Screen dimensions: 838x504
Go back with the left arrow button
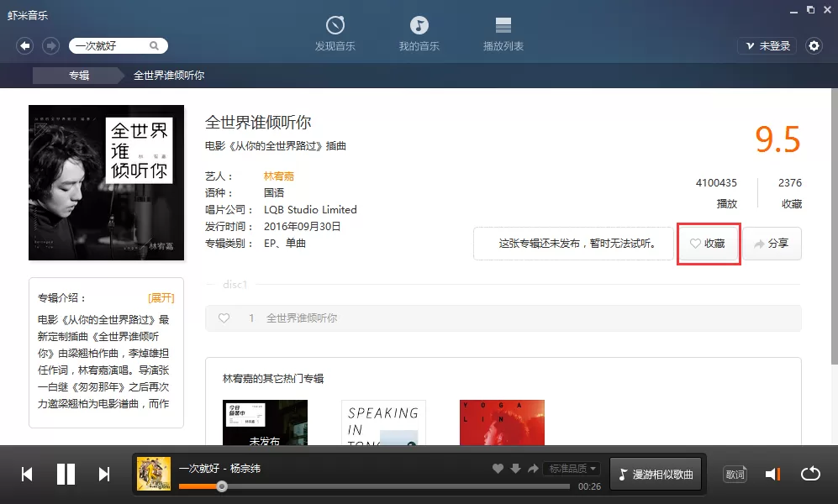(x=24, y=46)
